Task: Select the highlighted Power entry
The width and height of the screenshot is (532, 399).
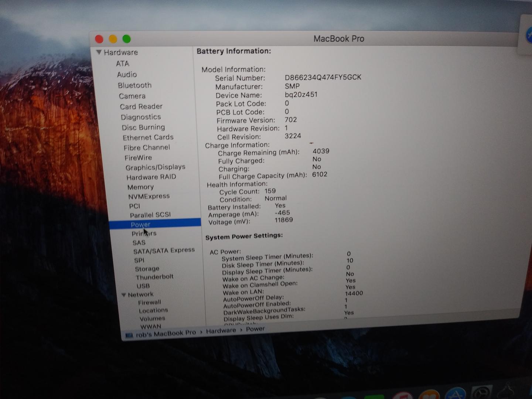Action: [x=155, y=224]
